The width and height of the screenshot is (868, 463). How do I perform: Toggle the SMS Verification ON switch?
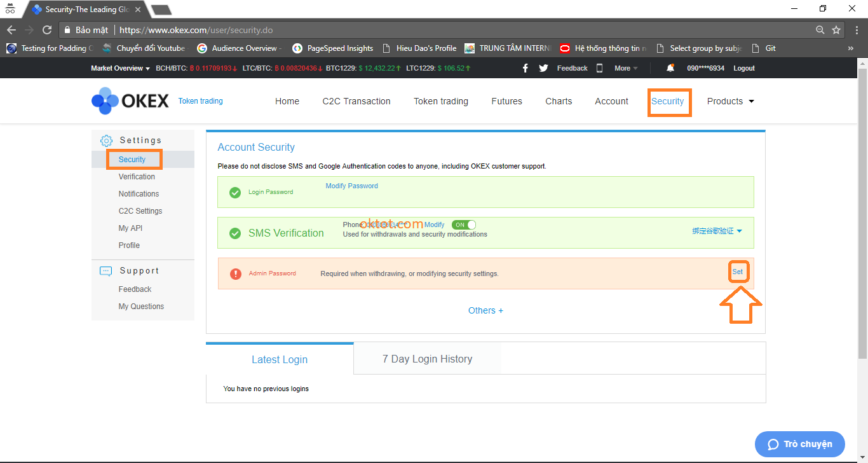(x=463, y=225)
